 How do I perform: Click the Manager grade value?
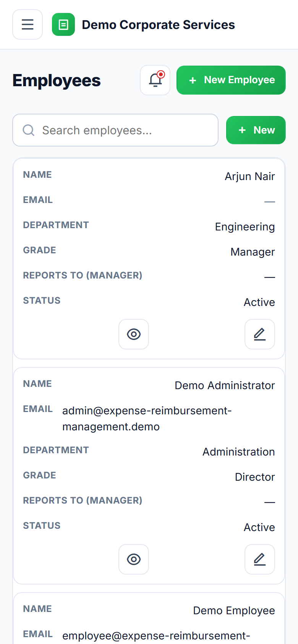coord(253,252)
